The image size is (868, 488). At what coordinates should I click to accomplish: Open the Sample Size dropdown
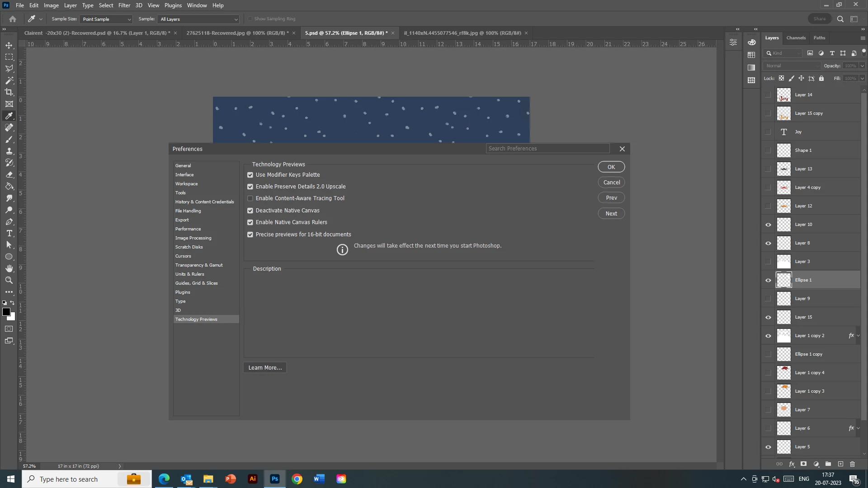106,19
